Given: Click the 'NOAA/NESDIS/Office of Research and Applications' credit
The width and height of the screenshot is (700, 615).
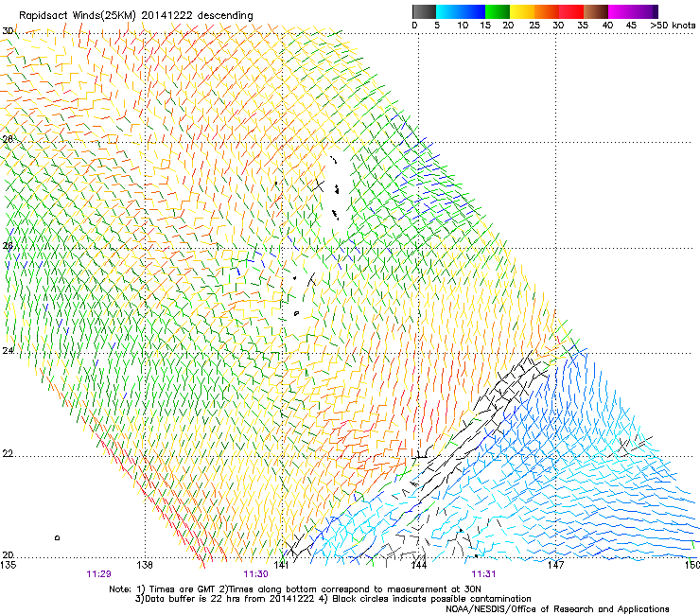Looking at the screenshot, I should point(557,608).
